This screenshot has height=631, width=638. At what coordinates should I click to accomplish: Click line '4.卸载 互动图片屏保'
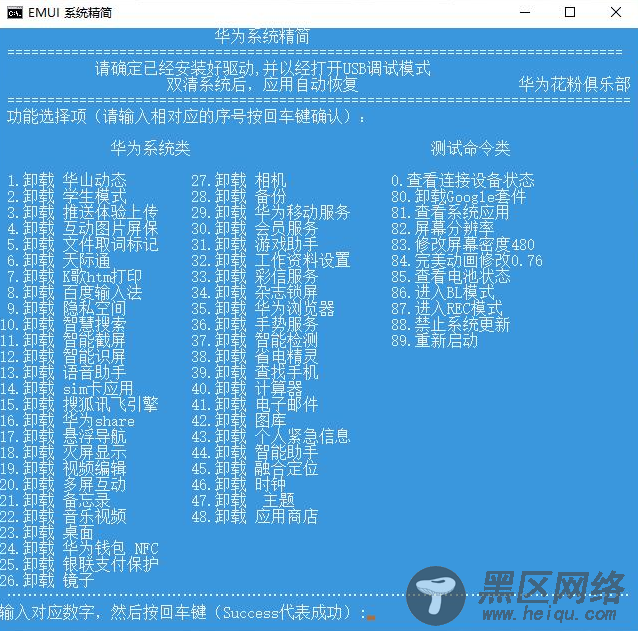[83, 229]
